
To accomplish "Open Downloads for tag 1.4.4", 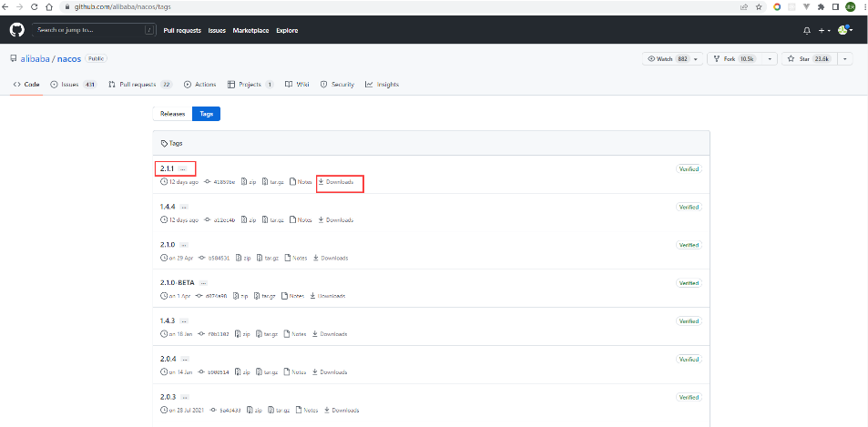I will [x=335, y=219].
